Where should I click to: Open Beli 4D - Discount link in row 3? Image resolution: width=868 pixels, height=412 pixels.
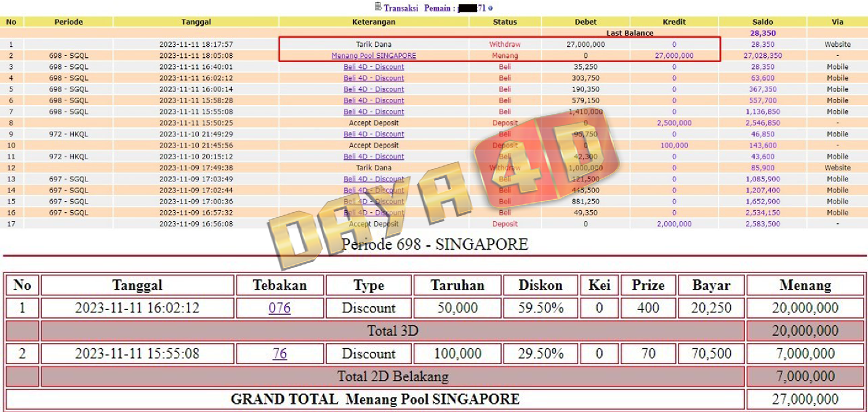click(374, 67)
